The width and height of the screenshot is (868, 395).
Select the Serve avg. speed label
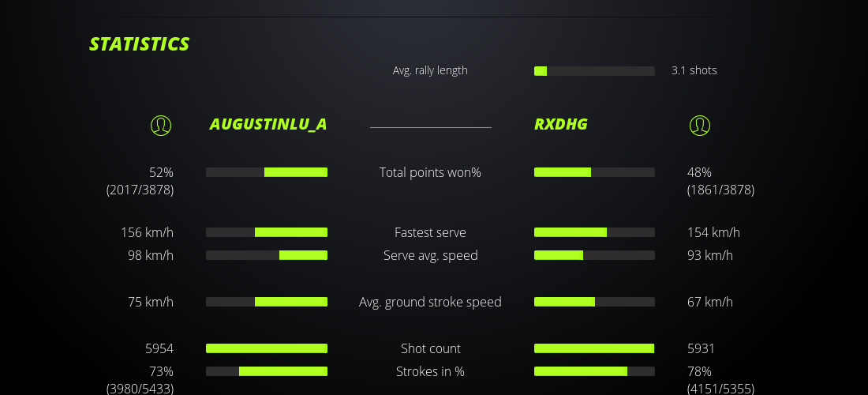point(430,255)
